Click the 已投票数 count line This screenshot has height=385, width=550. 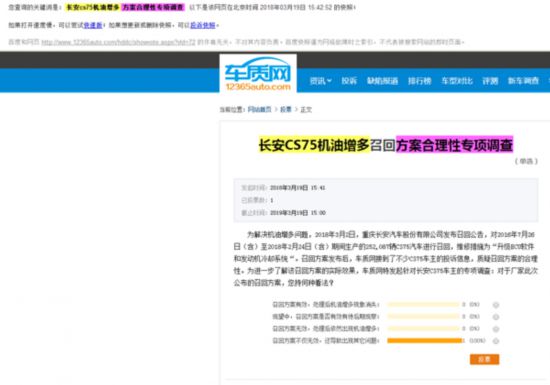[257, 200]
